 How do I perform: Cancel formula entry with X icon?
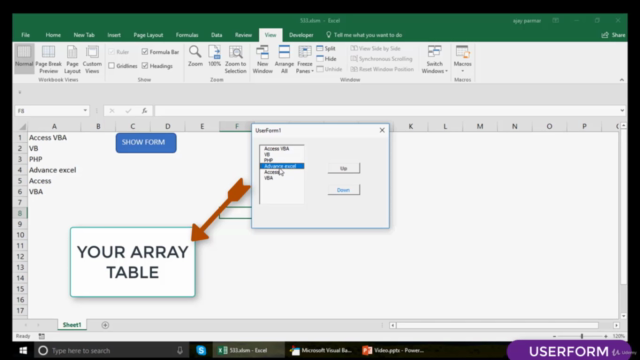[x=112, y=111]
